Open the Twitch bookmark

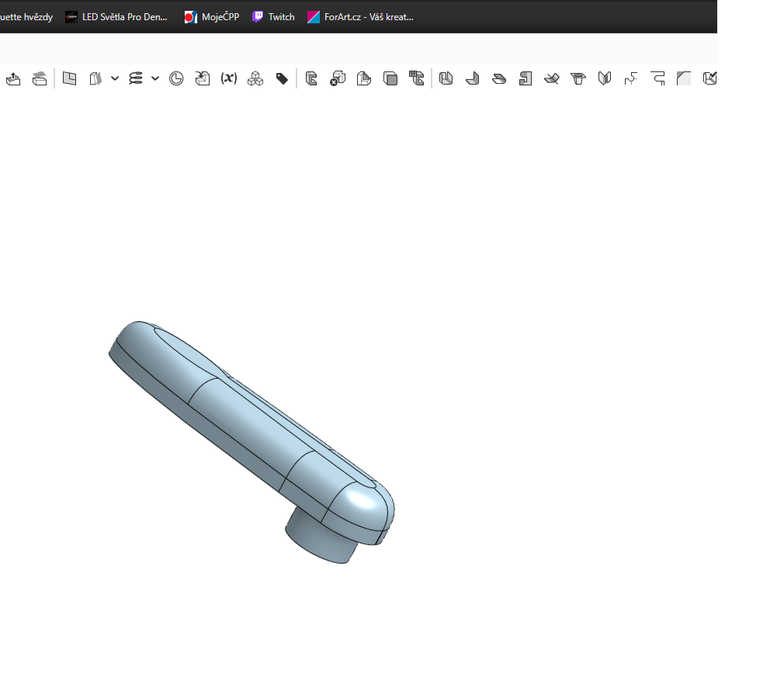click(273, 17)
